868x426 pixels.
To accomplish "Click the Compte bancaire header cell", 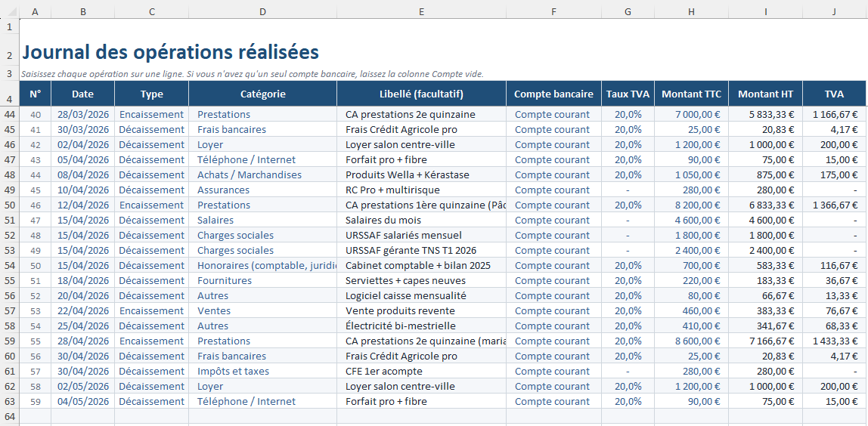I will coord(553,94).
